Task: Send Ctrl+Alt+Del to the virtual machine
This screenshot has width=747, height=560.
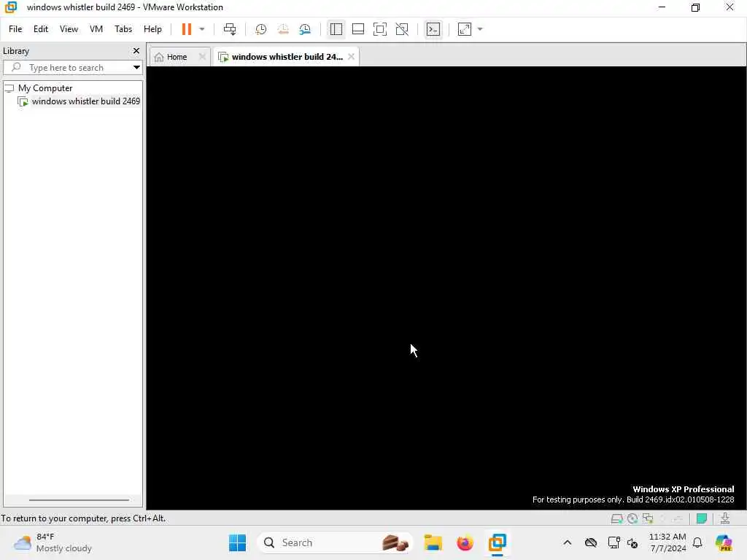Action: (x=230, y=29)
